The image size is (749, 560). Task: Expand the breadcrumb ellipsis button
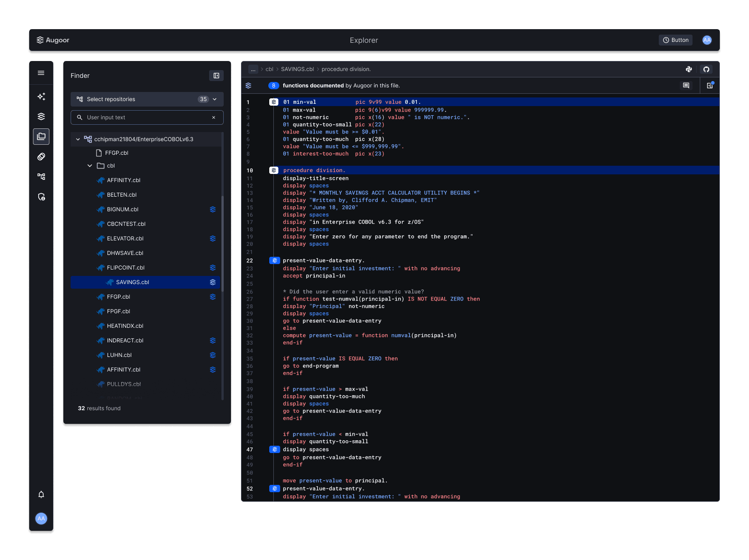(253, 69)
